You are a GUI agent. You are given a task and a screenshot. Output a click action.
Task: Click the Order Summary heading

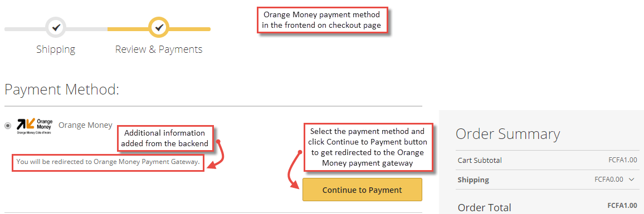[508, 134]
